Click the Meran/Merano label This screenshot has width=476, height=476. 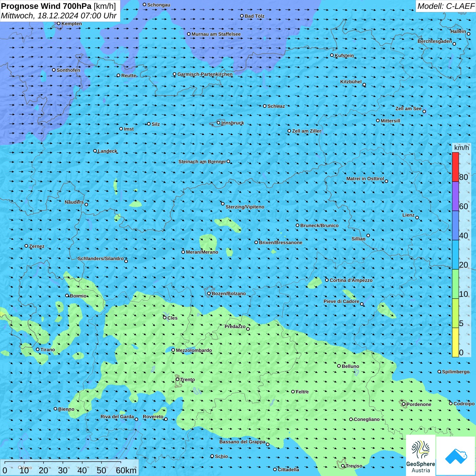coord(202,252)
